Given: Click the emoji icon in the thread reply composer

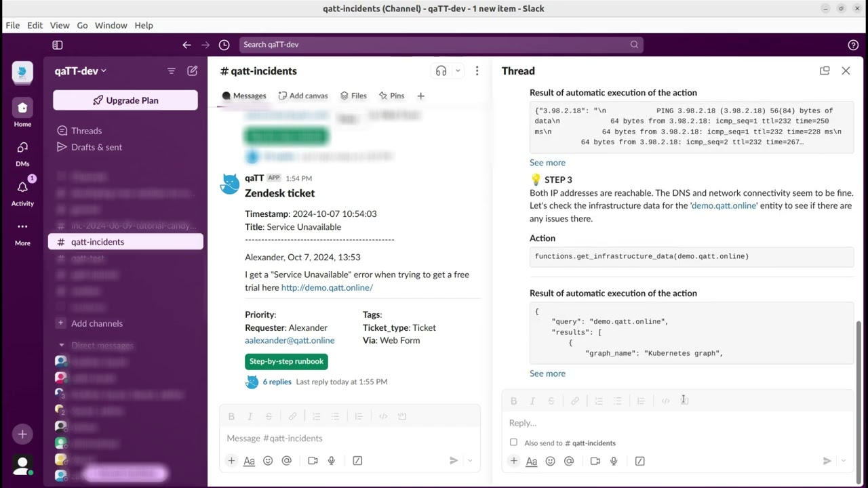Looking at the screenshot, I should tap(550, 461).
